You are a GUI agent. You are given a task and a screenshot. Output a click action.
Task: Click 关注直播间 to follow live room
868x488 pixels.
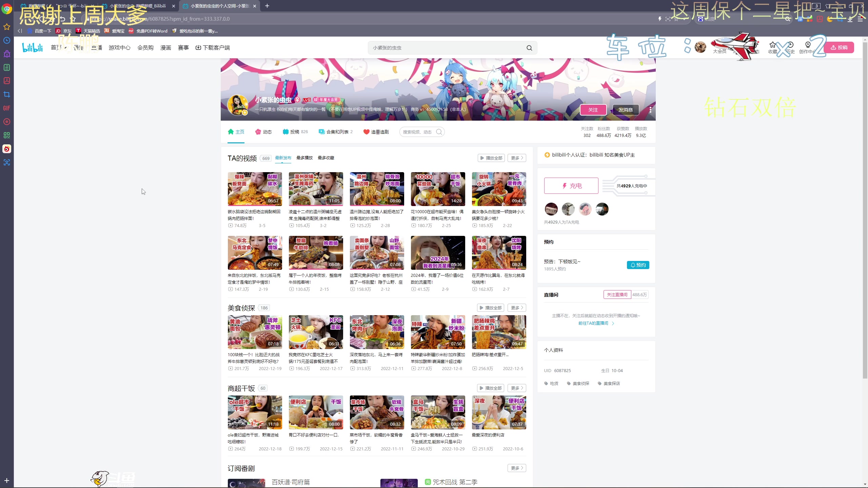(x=617, y=295)
